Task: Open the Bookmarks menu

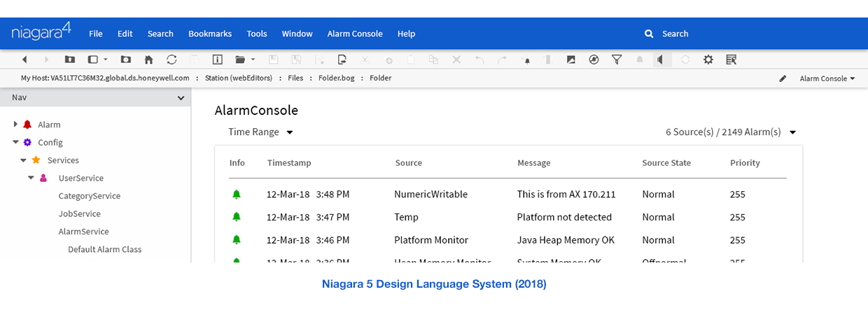Action: coord(210,34)
